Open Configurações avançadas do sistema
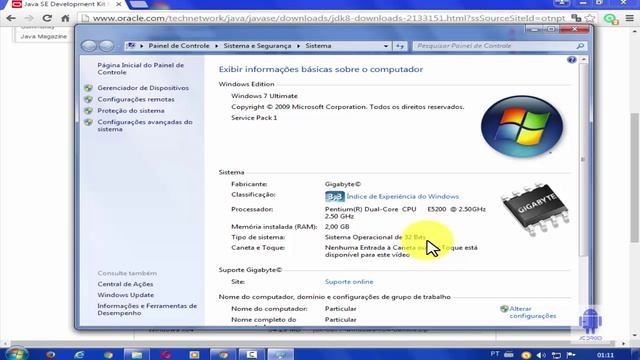 tap(144, 125)
